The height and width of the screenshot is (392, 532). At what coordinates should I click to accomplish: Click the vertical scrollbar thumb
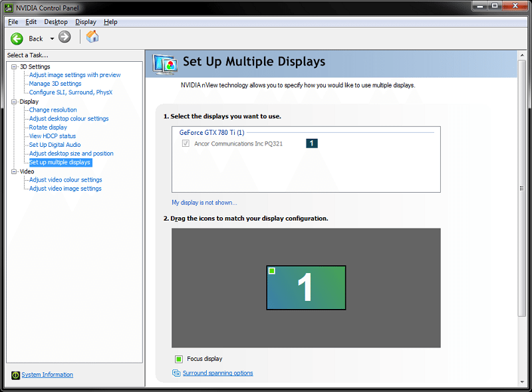pos(522,189)
